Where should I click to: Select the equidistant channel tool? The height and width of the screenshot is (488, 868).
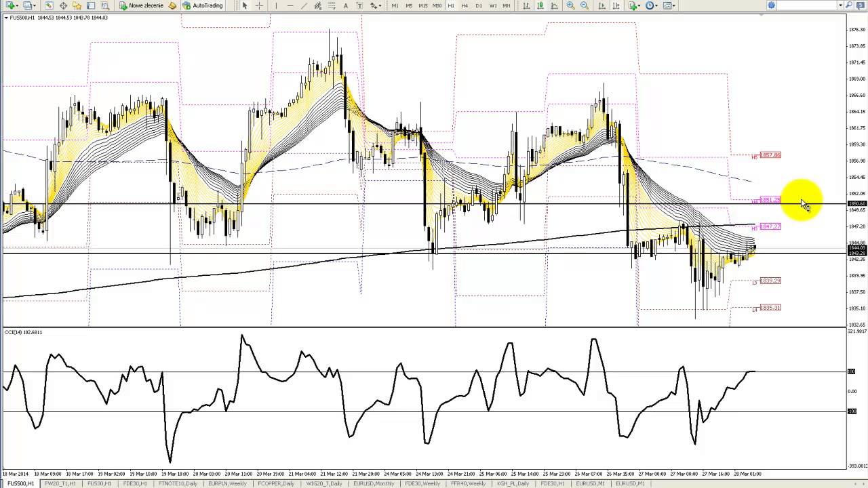click(317, 5)
